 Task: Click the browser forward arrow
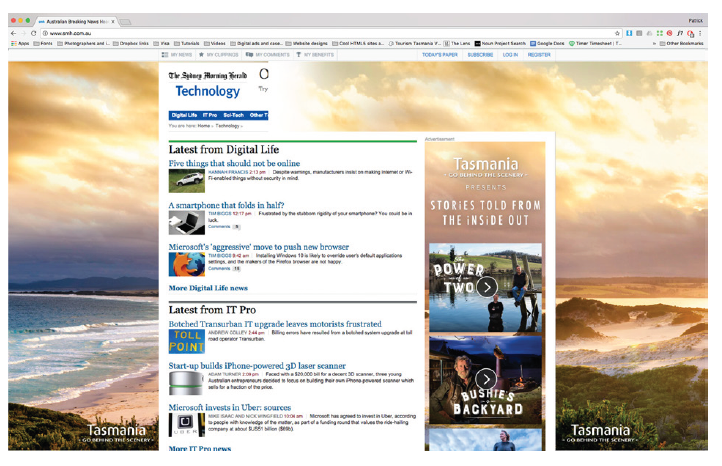pyautogui.click(x=23, y=33)
